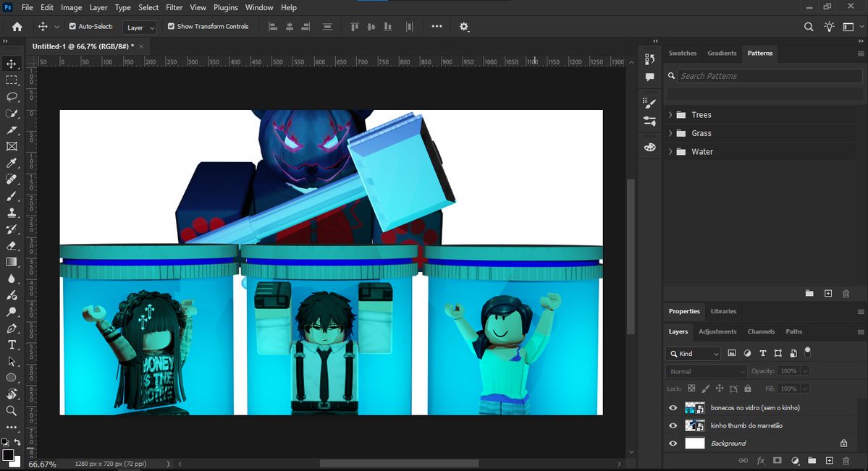Click the link layers icon
This screenshot has height=471, width=868.
[743, 460]
